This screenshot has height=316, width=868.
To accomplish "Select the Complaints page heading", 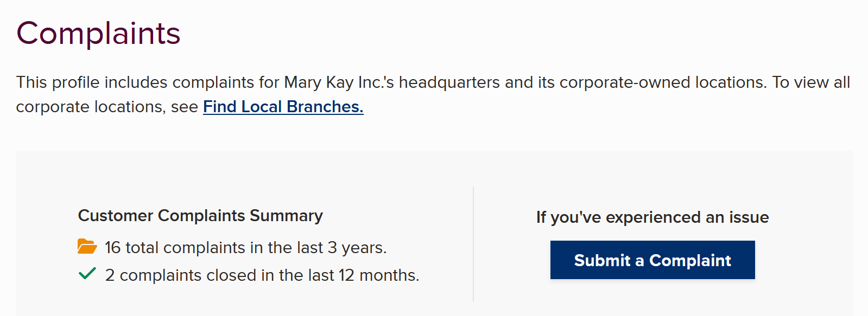I will [x=98, y=34].
